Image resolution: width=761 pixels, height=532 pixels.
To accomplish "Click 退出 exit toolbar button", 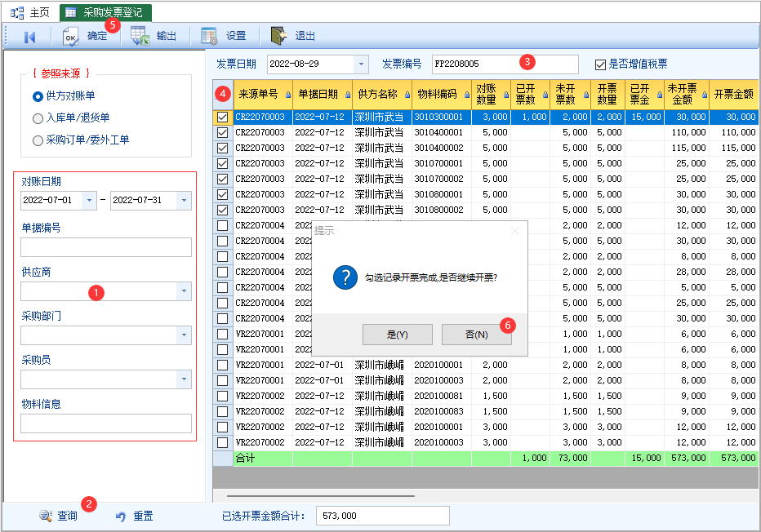I will 293,37.
